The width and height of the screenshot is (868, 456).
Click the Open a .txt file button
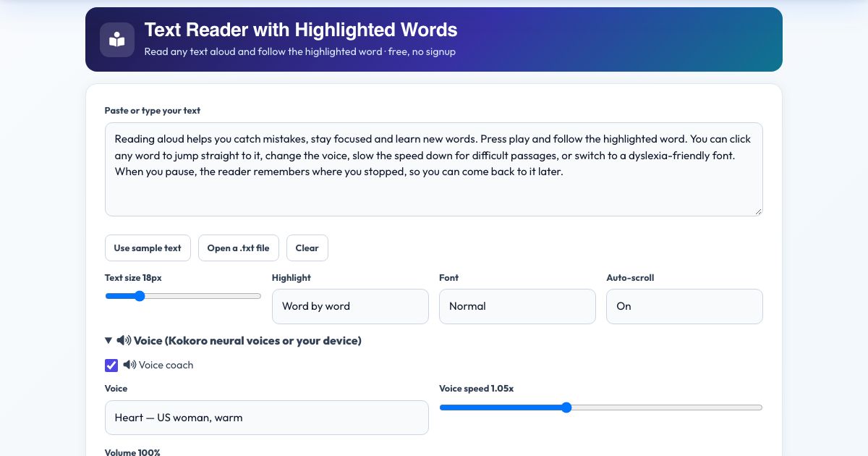pyautogui.click(x=238, y=248)
